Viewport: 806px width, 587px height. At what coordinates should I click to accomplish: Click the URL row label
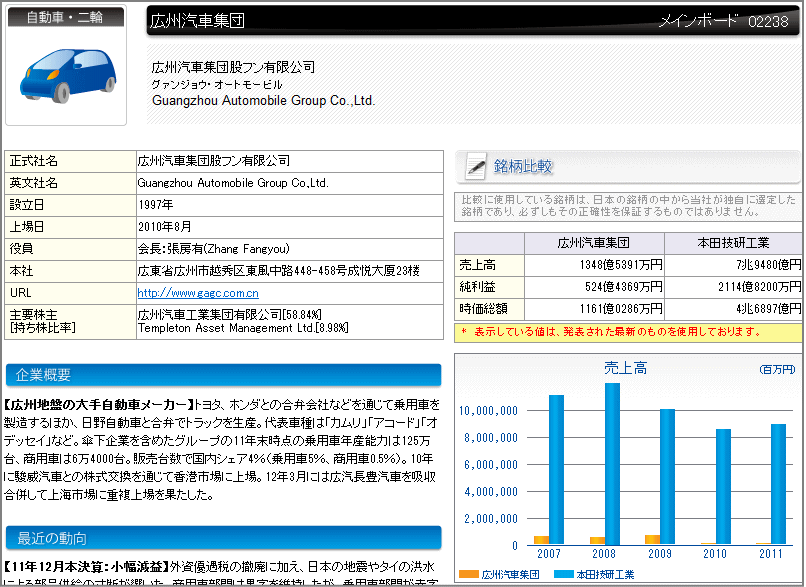21,293
